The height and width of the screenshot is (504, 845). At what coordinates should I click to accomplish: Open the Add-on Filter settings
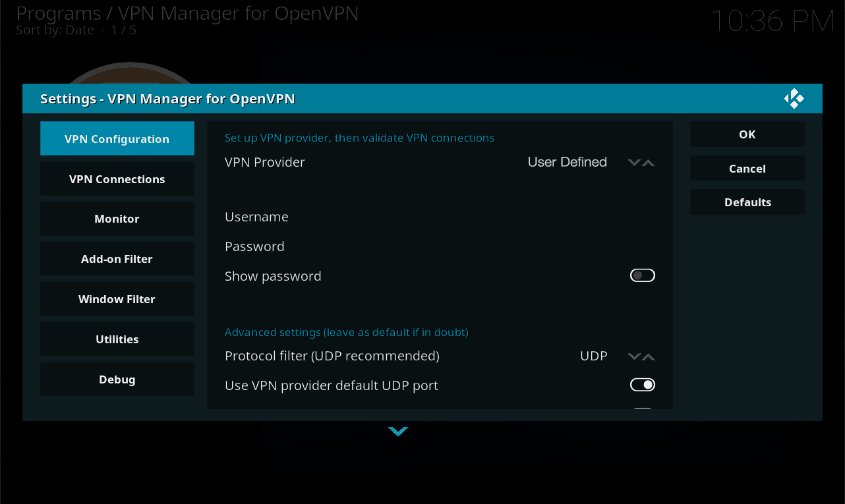pyautogui.click(x=117, y=259)
